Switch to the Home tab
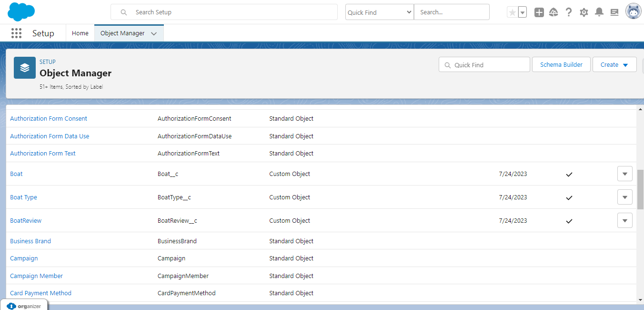Screen dimensions: 644x310 point(80,33)
